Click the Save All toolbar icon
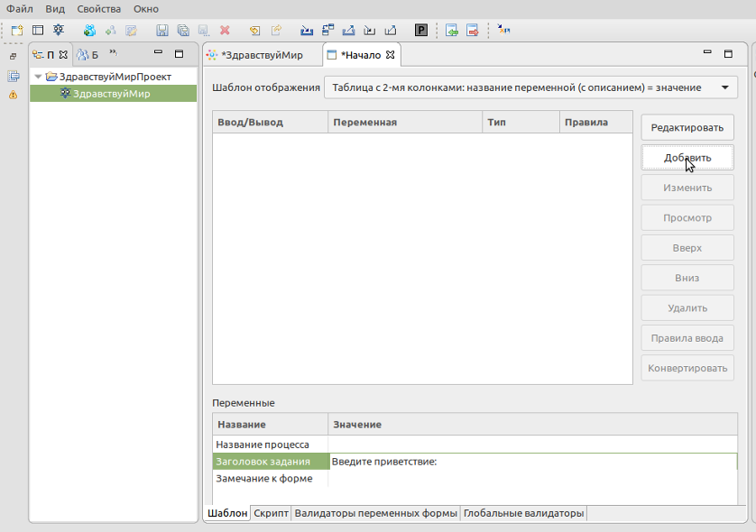The height and width of the screenshot is (532, 756). tap(183, 31)
